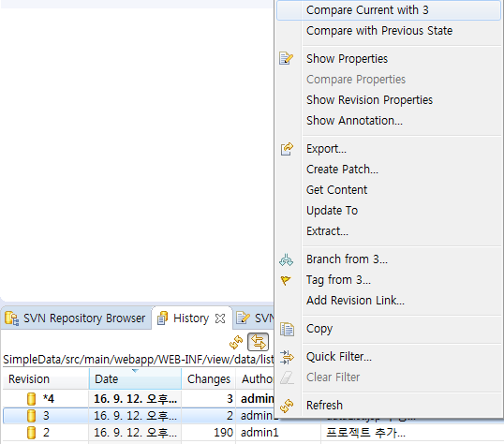Click date cell of revision *4
This screenshot has height=444, width=504.
pyautogui.click(x=135, y=399)
